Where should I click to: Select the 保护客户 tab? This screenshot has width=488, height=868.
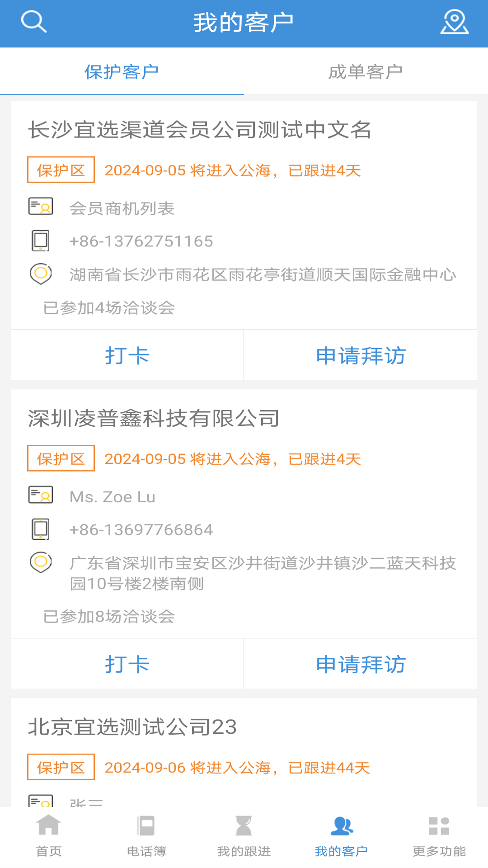coord(122,72)
